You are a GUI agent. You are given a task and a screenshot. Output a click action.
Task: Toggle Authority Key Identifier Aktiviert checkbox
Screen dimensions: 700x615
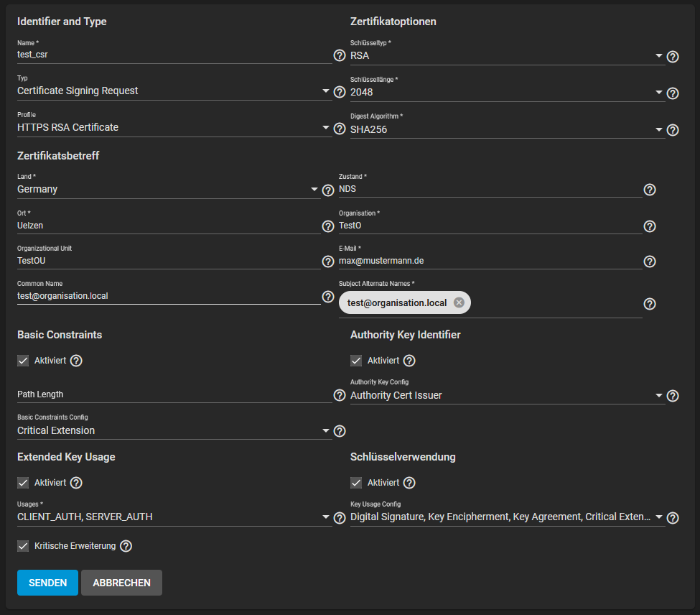356,361
